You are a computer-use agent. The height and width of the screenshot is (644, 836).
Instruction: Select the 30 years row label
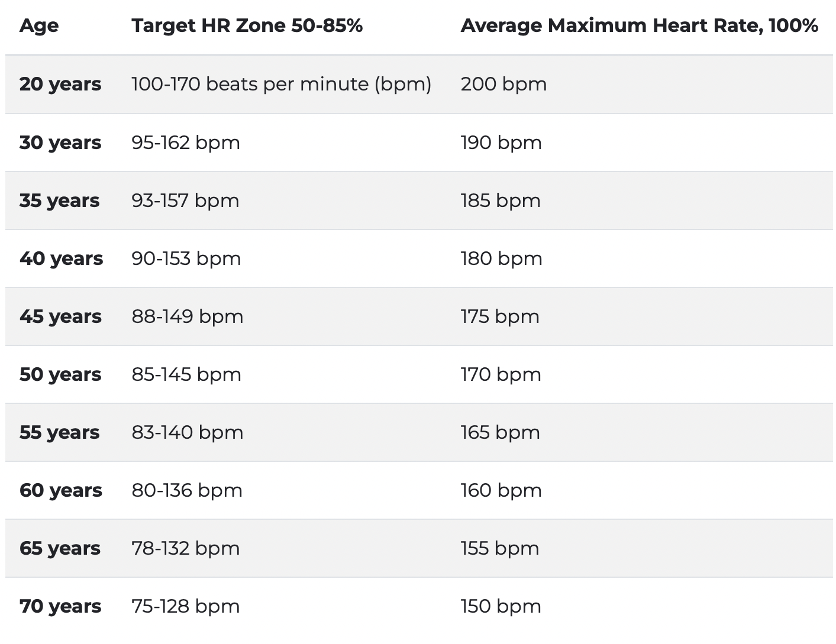point(60,143)
